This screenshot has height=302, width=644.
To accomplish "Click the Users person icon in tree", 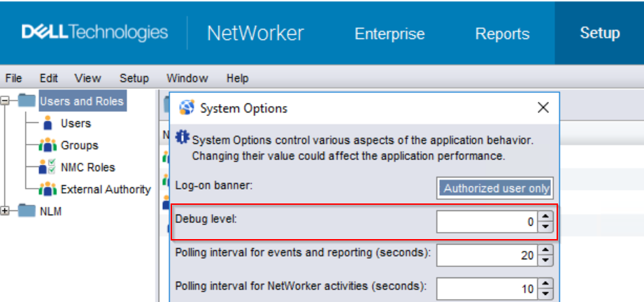I will point(48,124).
